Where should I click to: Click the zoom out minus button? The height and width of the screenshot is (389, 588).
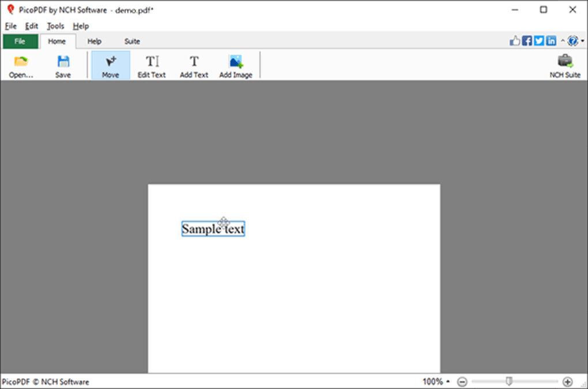(462, 382)
